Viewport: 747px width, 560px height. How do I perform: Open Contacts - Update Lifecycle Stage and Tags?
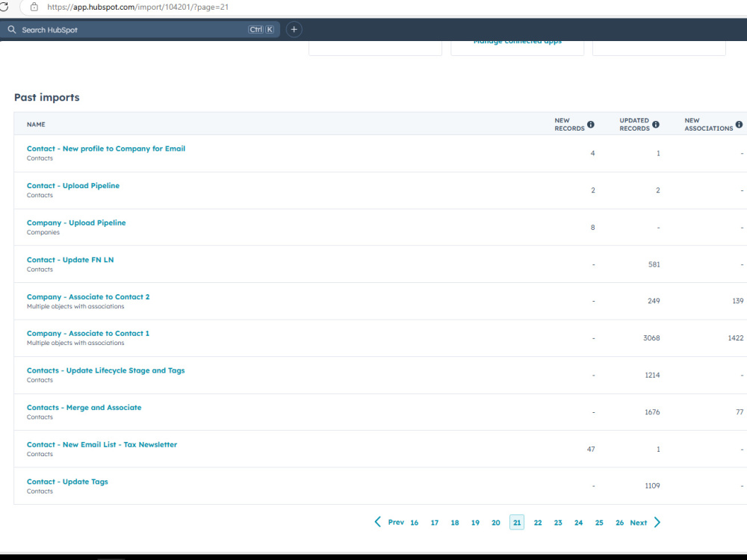(106, 370)
